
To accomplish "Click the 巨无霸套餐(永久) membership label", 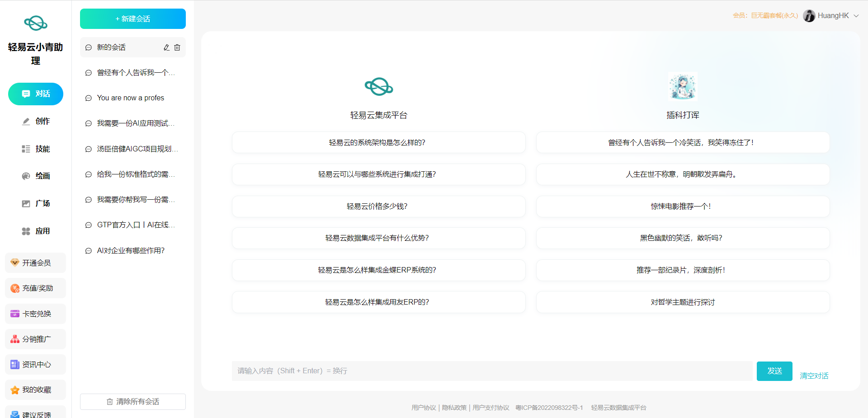I will click(774, 15).
